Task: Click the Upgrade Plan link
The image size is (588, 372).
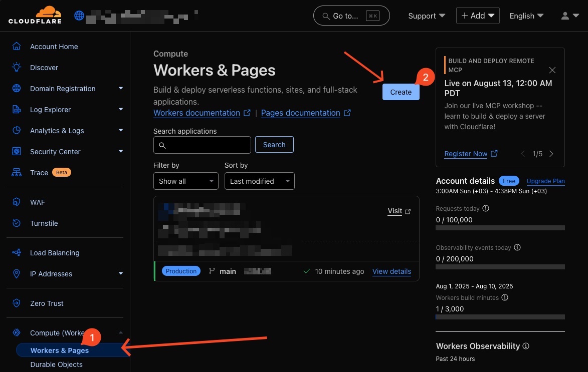Action: click(x=545, y=181)
